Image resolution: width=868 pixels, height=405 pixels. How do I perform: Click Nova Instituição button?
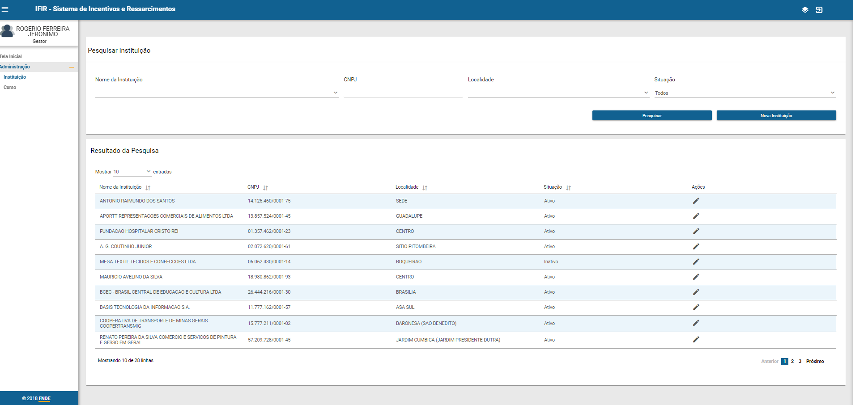coord(776,116)
